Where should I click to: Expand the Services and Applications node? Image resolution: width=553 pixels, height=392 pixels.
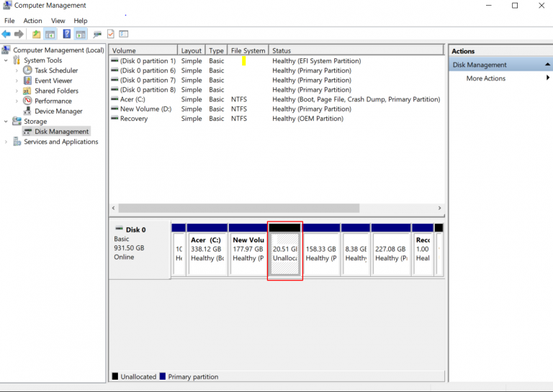click(6, 142)
